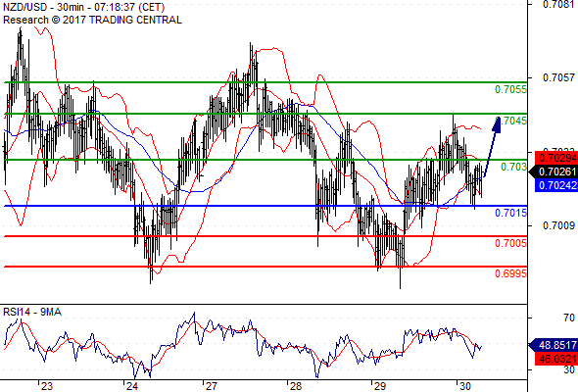Click date marker 27 on time axis
The width and height of the screenshot is (578, 392).
[211, 386]
